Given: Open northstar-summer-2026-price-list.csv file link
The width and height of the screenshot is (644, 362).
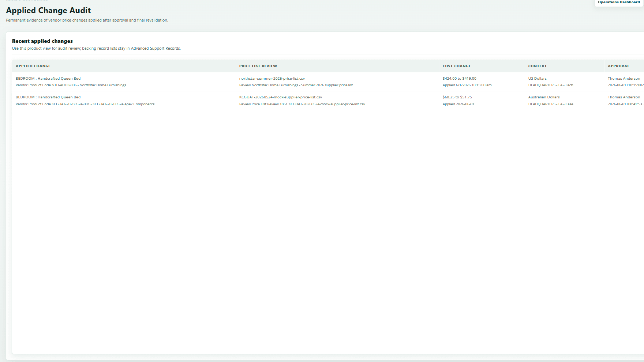Looking at the screenshot, I should point(272,79).
